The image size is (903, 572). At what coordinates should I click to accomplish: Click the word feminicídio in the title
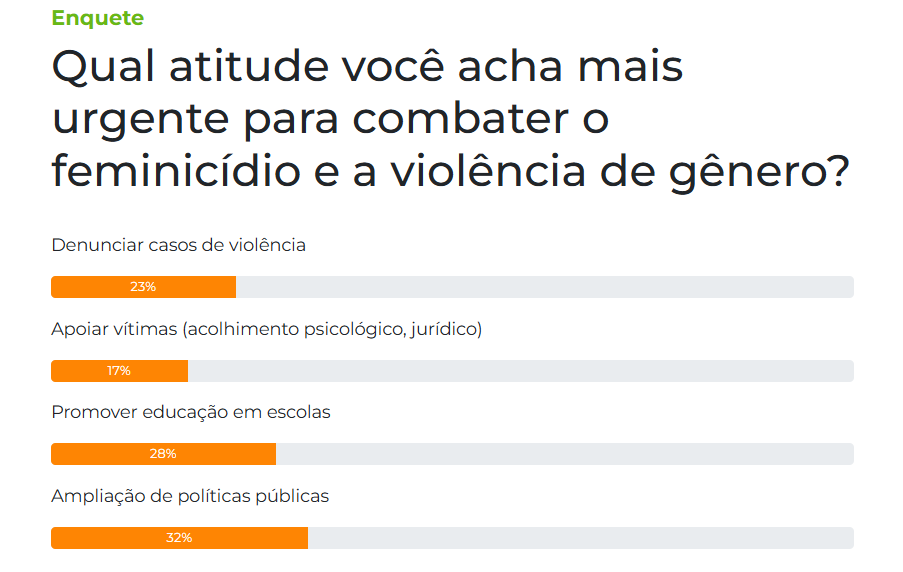tap(176, 171)
